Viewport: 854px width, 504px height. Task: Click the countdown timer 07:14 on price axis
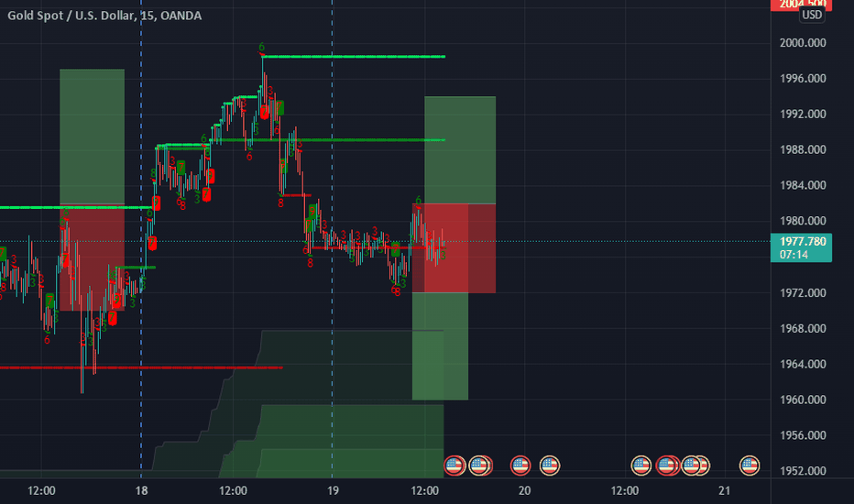793,255
